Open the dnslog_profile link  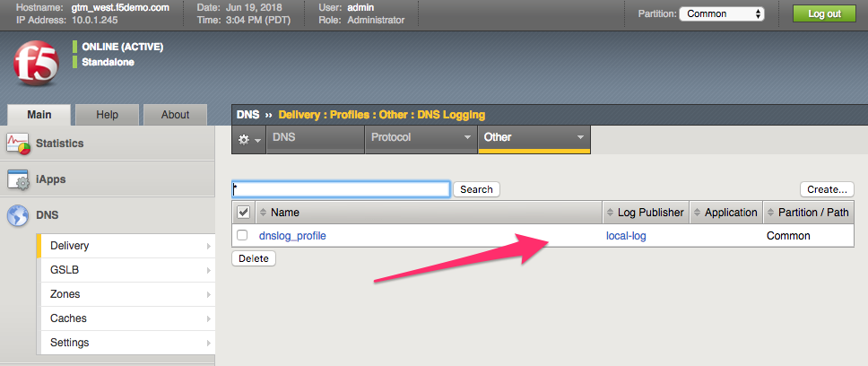[292, 236]
